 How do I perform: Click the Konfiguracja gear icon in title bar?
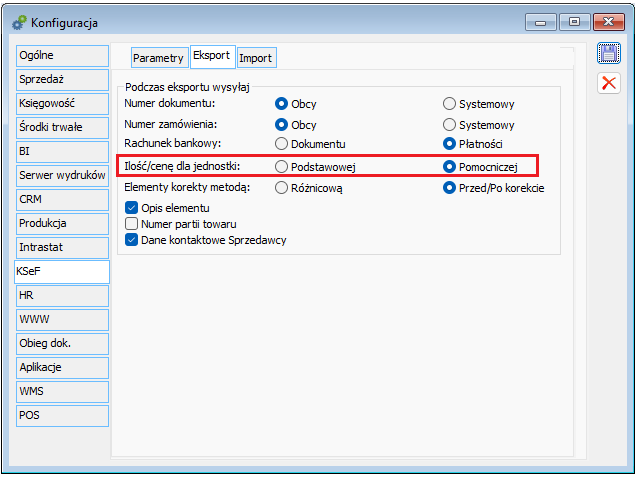pos(18,20)
